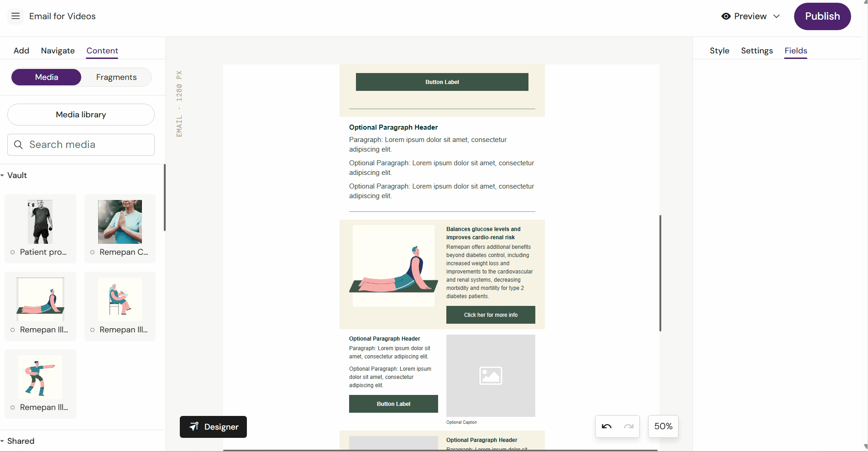Collapse the Vault section
The width and height of the screenshot is (868, 452).
(3, 175)
